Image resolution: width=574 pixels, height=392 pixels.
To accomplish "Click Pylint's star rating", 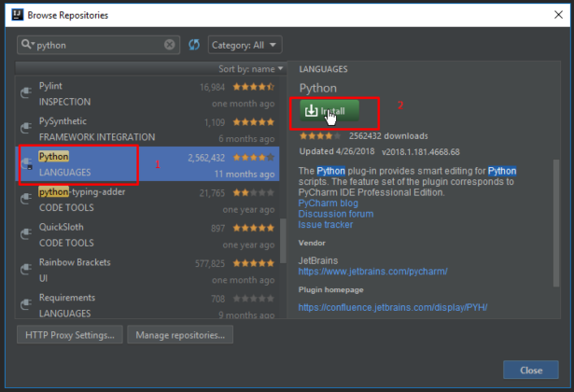I will click(x=253, y=87).
